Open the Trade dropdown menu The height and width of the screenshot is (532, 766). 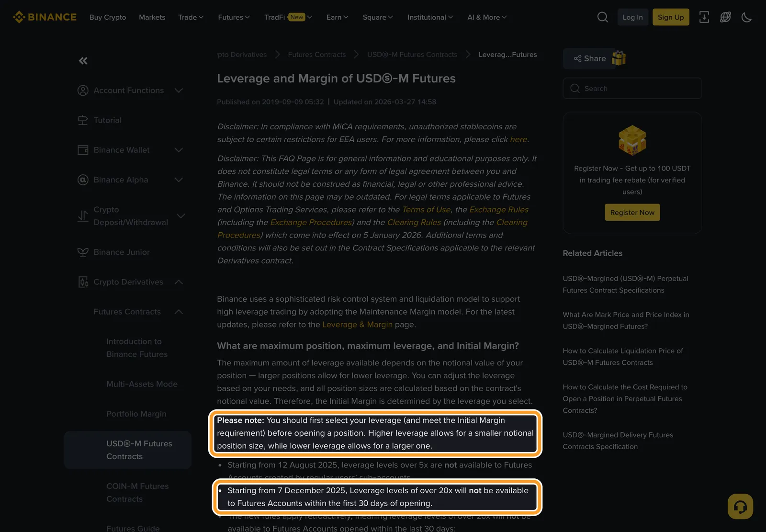pyautogui.click(x=191, y=17)
